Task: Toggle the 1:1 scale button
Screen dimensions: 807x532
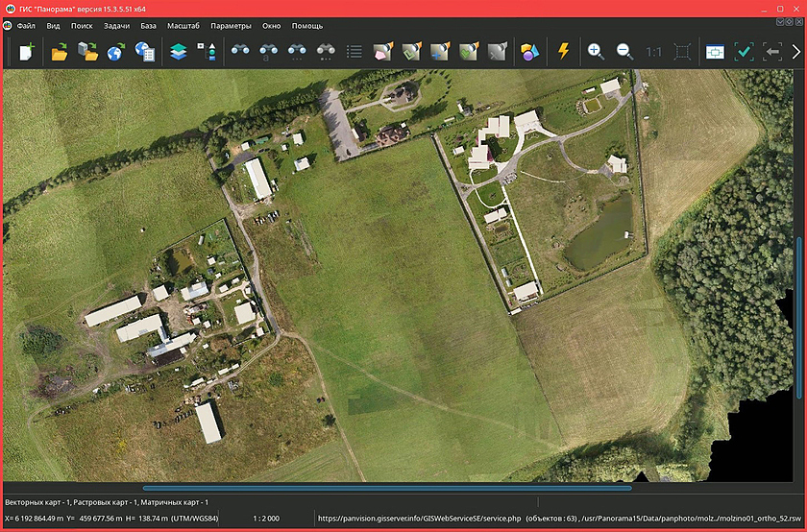Action: (x=653, y=52)
